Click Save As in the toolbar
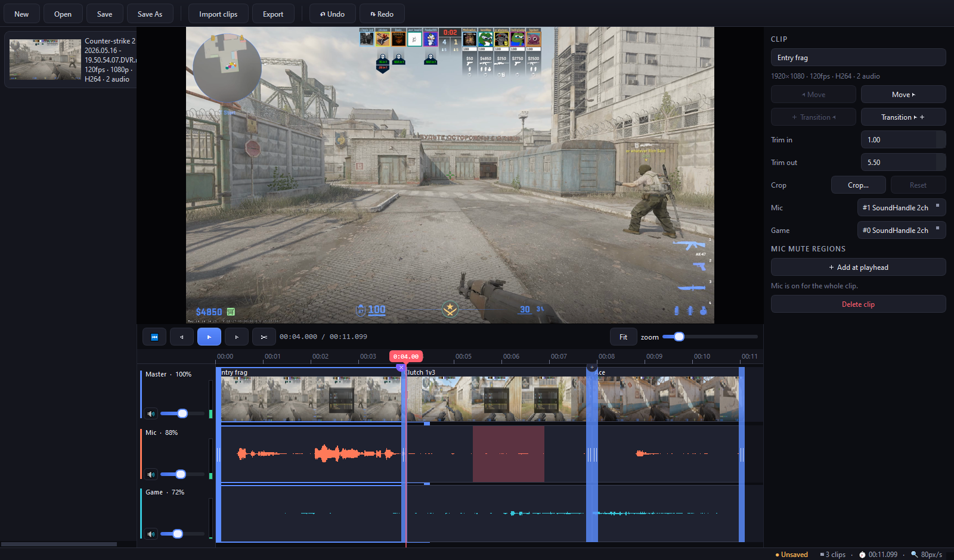The image size is (954, 560). click(x=150, y=14)
